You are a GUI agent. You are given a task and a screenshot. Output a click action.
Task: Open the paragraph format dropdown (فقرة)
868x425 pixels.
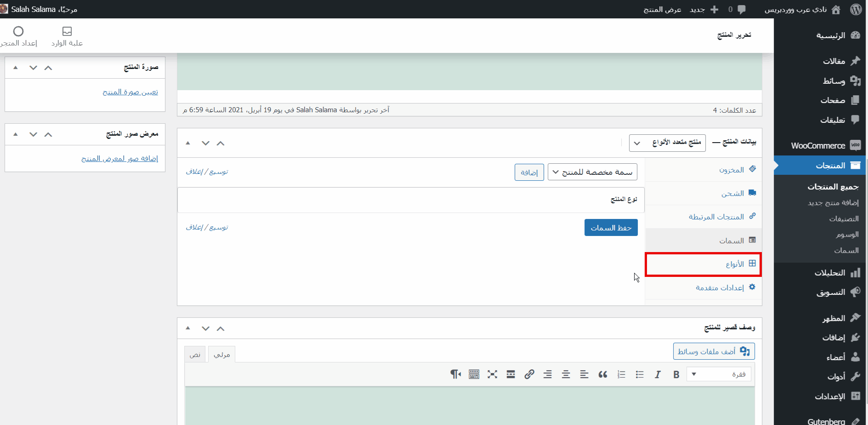tap(719, 374)
